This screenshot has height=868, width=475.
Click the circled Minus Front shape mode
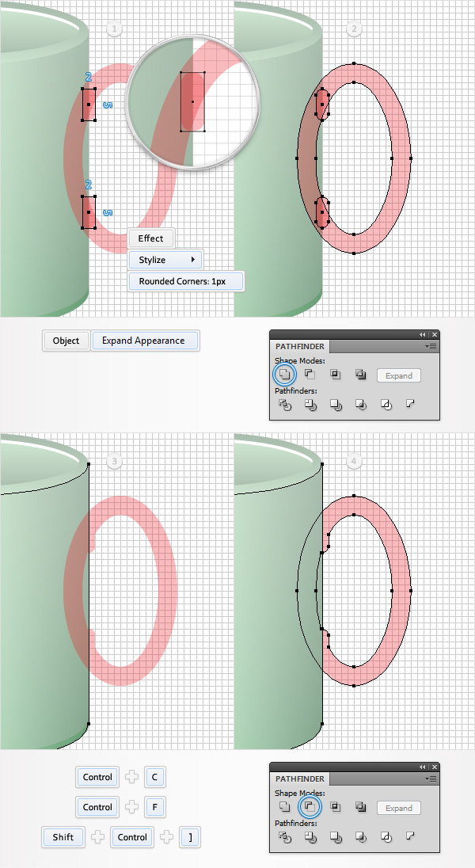(310, 807)
